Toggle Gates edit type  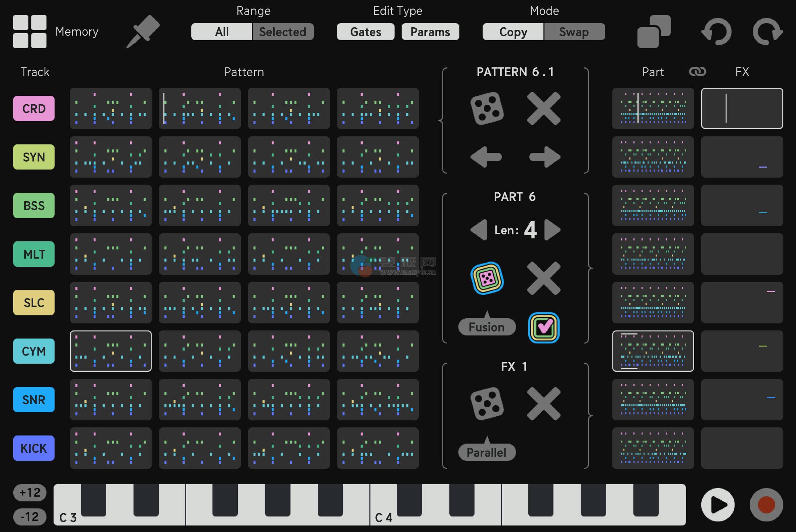[365, 32]
